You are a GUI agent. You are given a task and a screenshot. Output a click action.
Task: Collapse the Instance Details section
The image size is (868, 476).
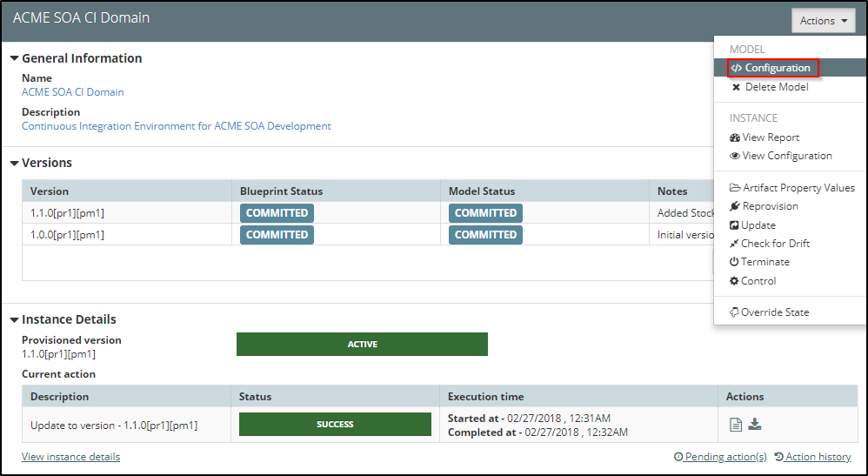[15, 319]
